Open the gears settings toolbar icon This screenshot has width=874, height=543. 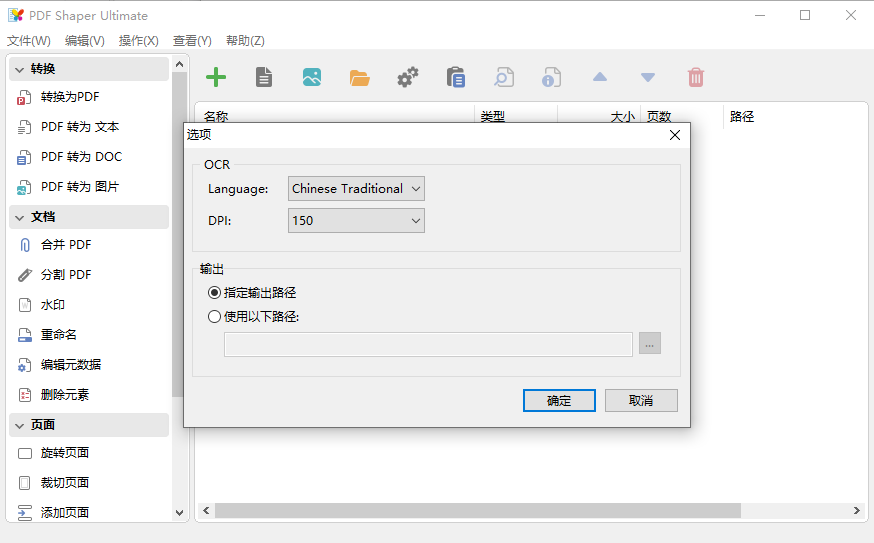pos(408,77)
